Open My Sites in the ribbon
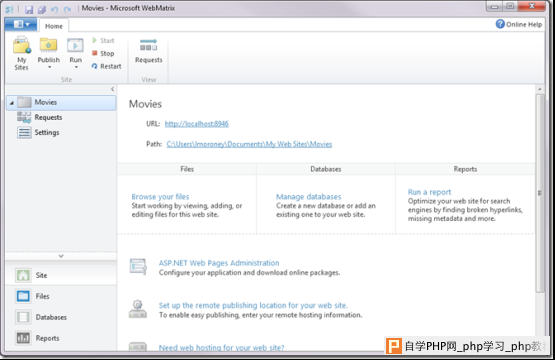555x360 pixels. (22, 54)
